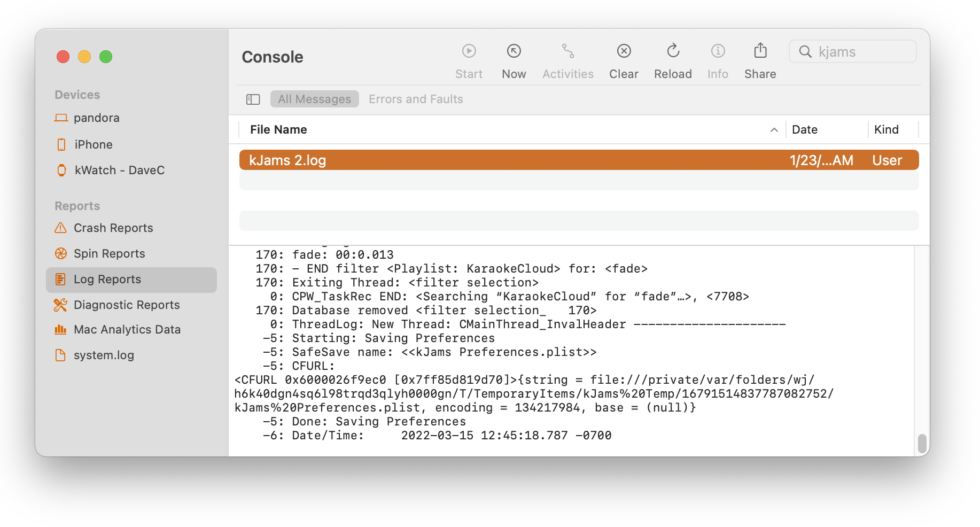Click the Date column header

[x=805, y=130]
